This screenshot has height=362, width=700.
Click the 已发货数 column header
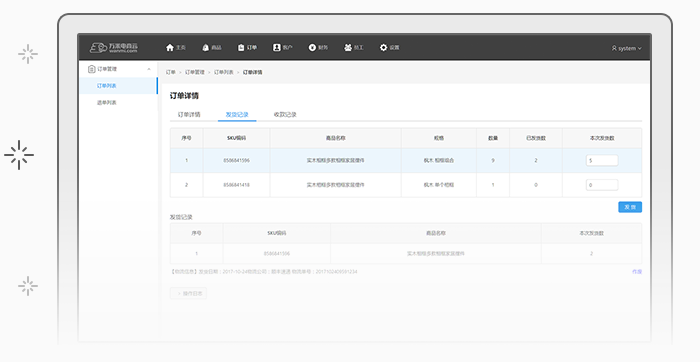coord(536,138)
